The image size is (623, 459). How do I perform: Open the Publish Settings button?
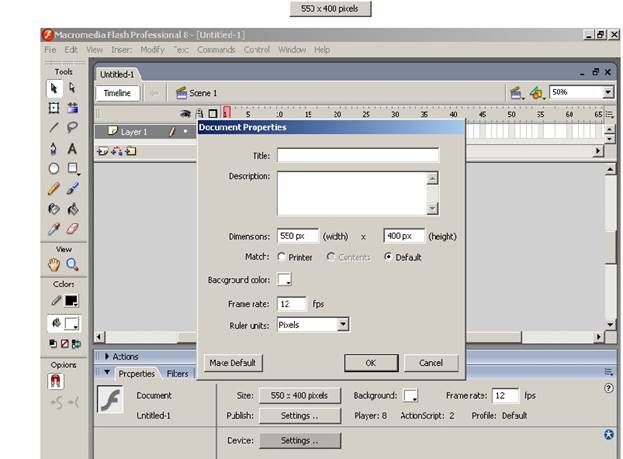coord(300,416)
